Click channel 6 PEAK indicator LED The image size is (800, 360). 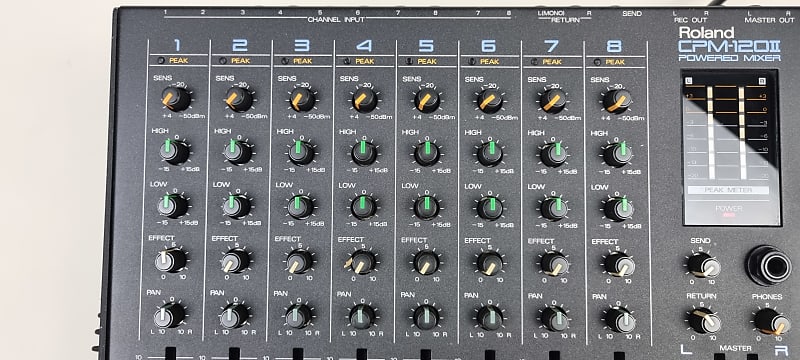pyautogui.click(x=471, y=61)
